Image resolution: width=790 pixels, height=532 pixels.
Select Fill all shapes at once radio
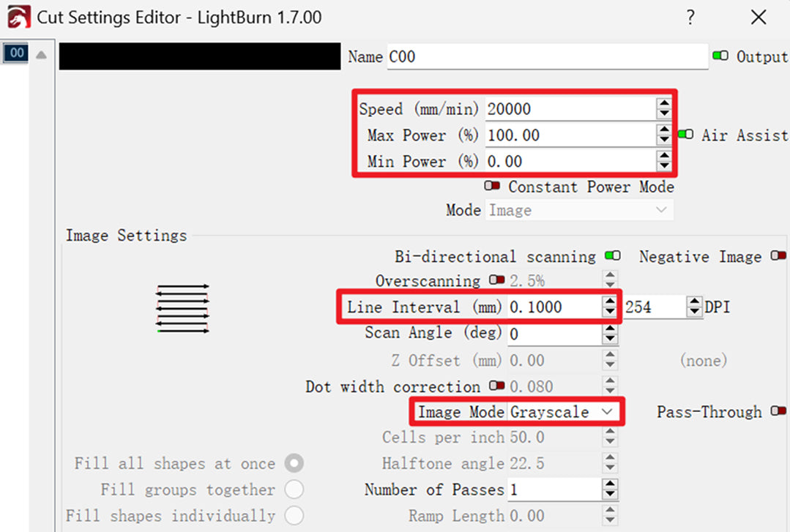click(294, 463)
